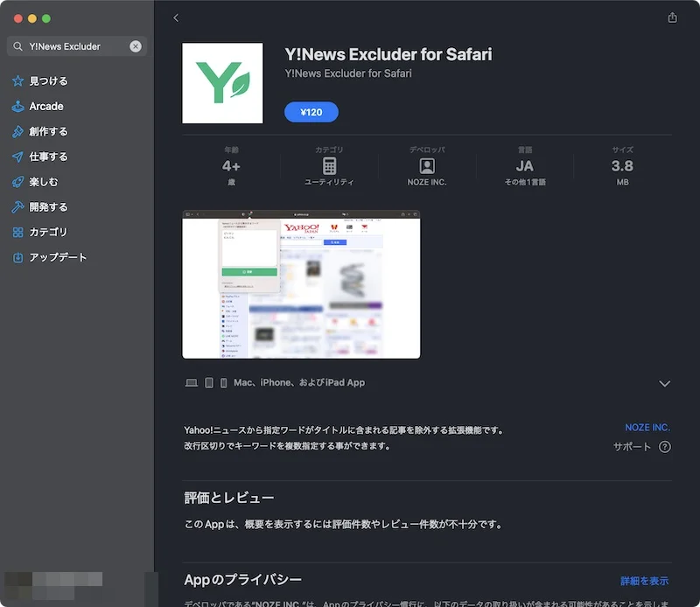
Task: Select the 創作する brush icon
Action: [x=18, y=132]
